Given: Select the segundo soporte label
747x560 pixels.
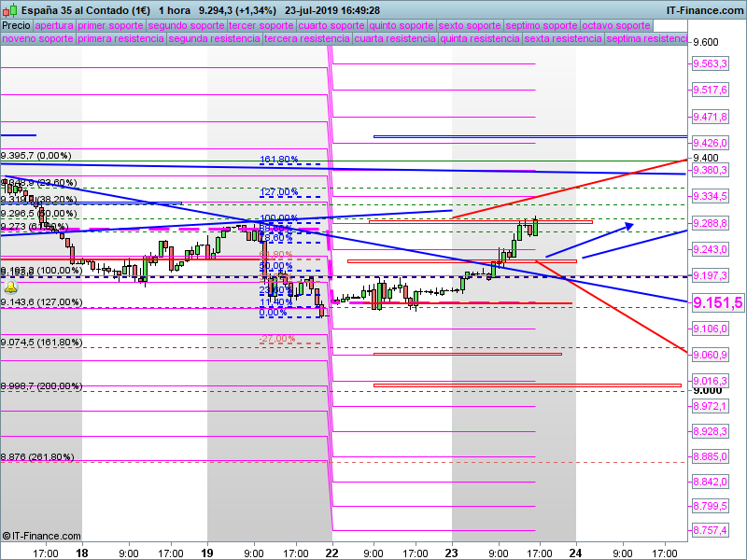Looking at the screenshot, I should (186, 25).
